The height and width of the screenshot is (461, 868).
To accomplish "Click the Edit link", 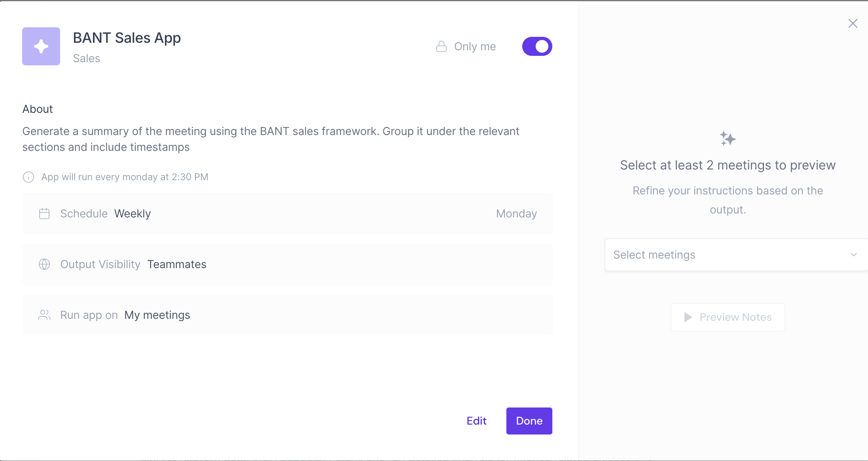I will click(476, 421).
